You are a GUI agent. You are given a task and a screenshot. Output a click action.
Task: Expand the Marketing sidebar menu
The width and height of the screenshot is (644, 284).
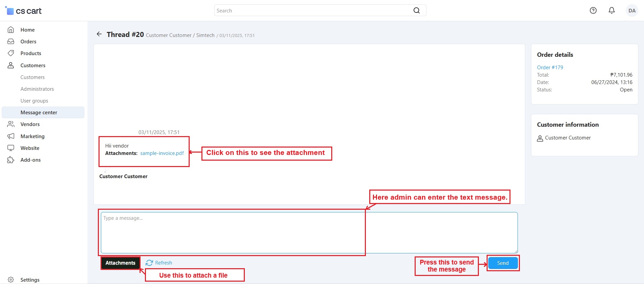[x=32, y=136]
